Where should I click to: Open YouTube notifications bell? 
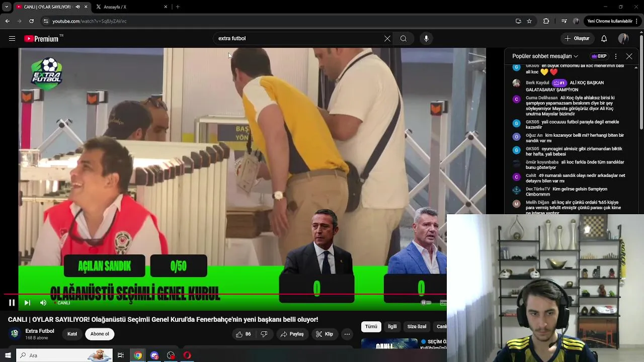point(604,39)
